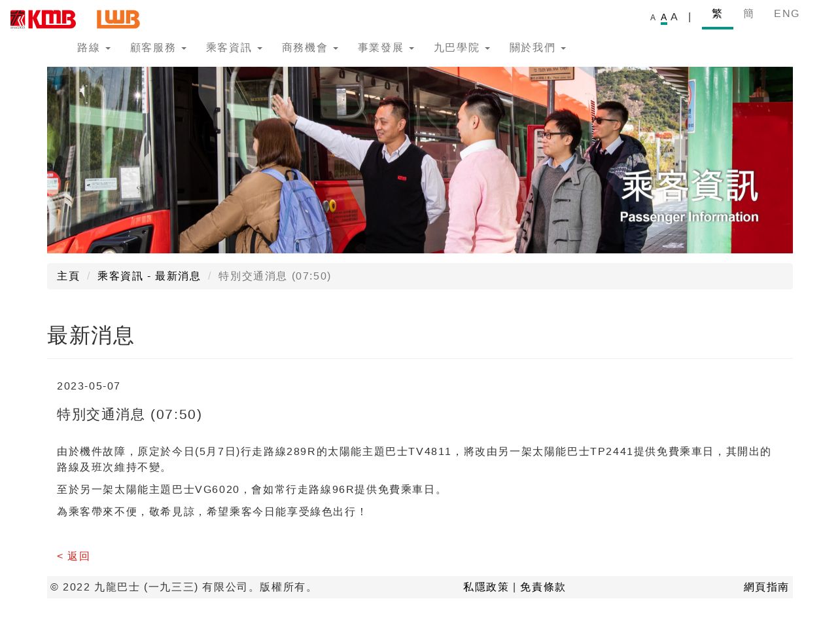Switch language to 簡 Simplified Chinese

click(x=749, y=14)
